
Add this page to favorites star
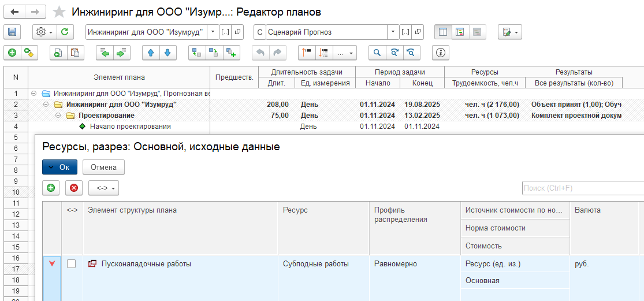59,12
